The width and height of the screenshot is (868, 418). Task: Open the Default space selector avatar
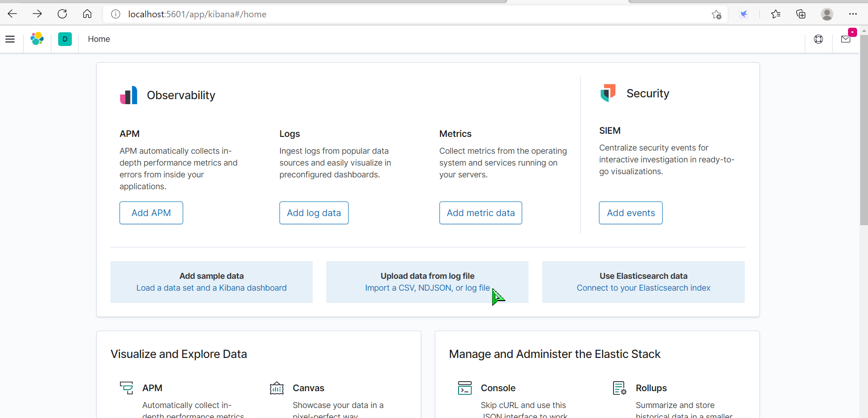pyautogui.click(x=65, y=39)
